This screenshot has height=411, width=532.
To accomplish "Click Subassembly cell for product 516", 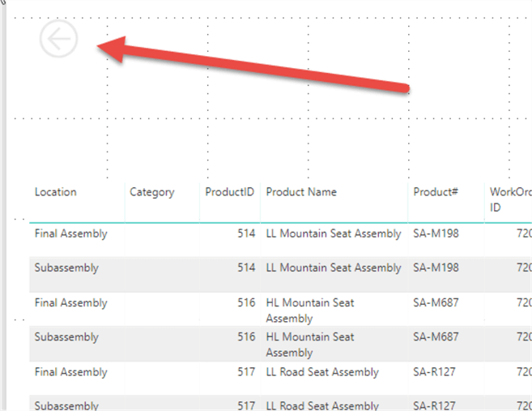I will pyautogui.click(x=66, y=337).
